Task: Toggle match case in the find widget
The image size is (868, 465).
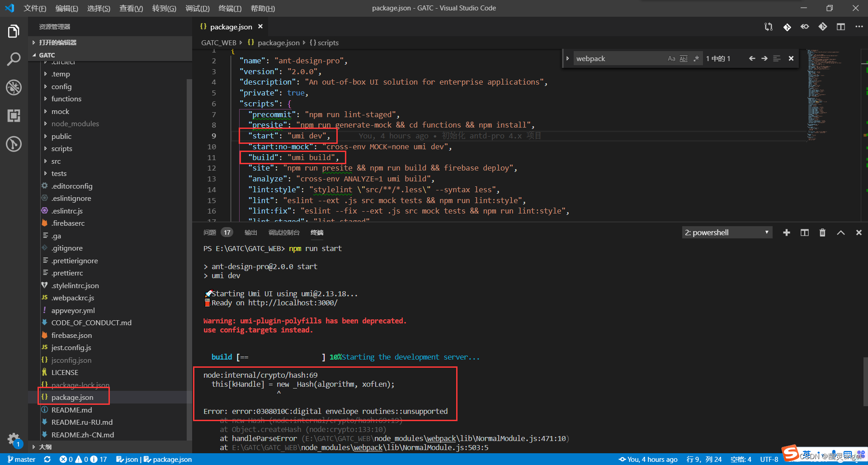Action: click(x=671, y=58)
